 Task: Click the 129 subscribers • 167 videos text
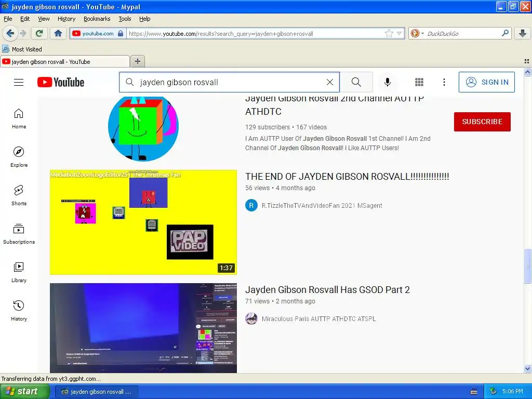tap(286, 127)
